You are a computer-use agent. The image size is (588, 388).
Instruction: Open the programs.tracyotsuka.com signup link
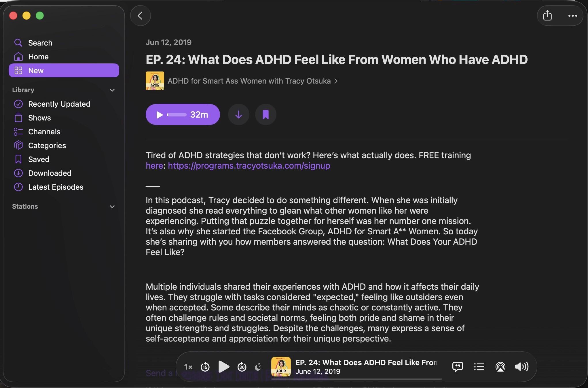click(249, 166)
